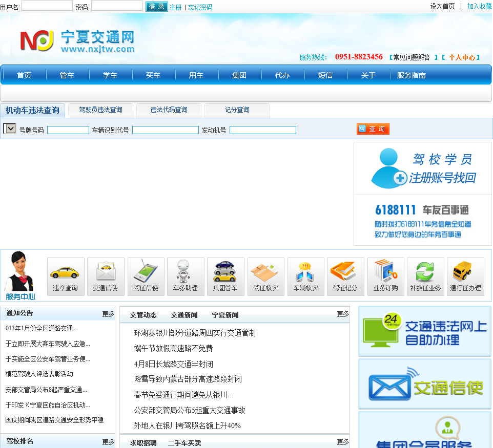Open notice 国庆期间我区道路交通安全形势平稳
The width and height of the screenshot is (493, 448).
(54, 420)
